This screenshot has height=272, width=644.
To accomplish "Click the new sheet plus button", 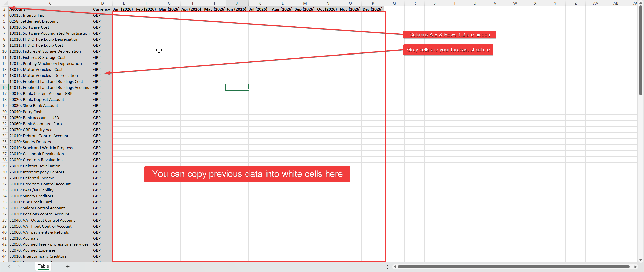I will 68,267.
